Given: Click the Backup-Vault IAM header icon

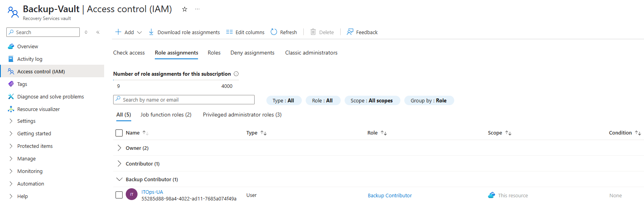Looking at the screenshot, I should point(13,12).
